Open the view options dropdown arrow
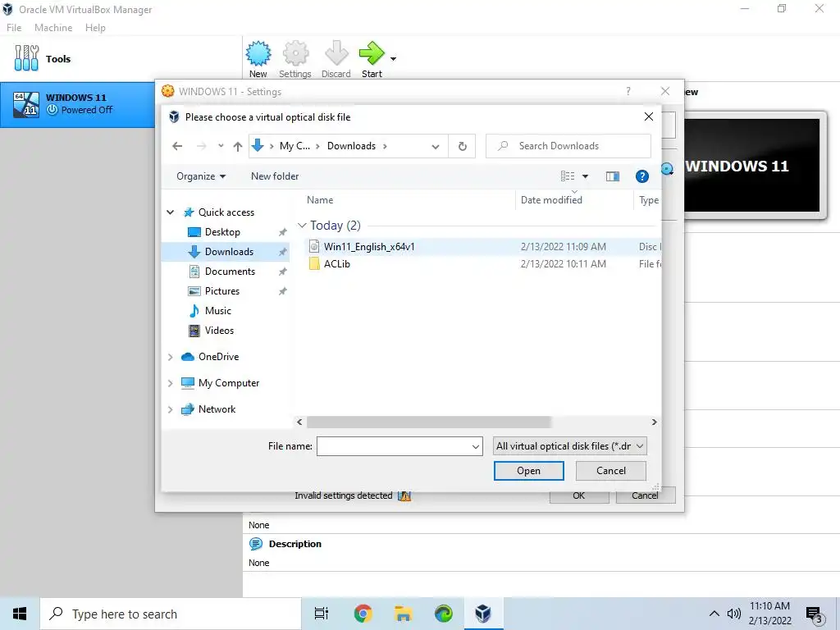840x630 pixels. tap(585, 176)
